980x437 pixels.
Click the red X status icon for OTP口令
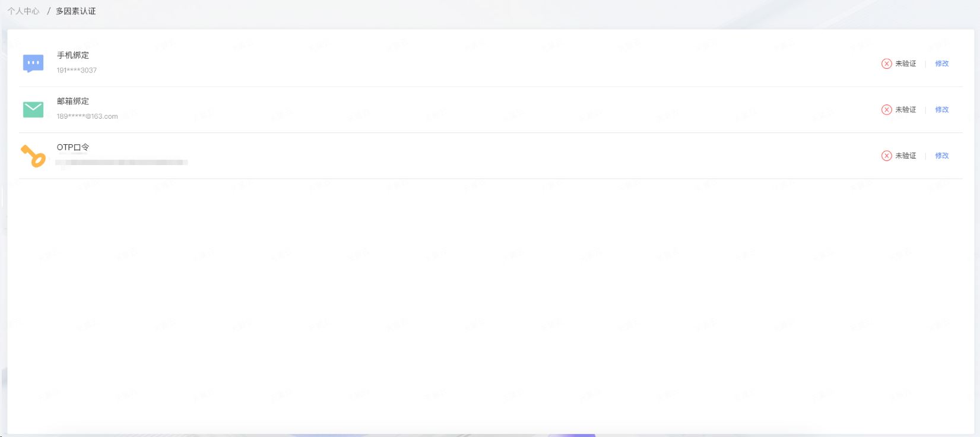coord(886,156)
